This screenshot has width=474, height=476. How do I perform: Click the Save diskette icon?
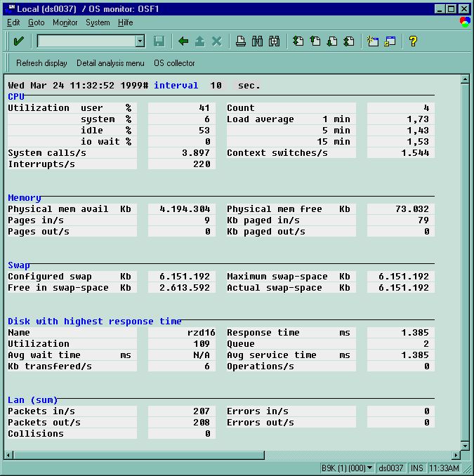(x=159, y=41)
